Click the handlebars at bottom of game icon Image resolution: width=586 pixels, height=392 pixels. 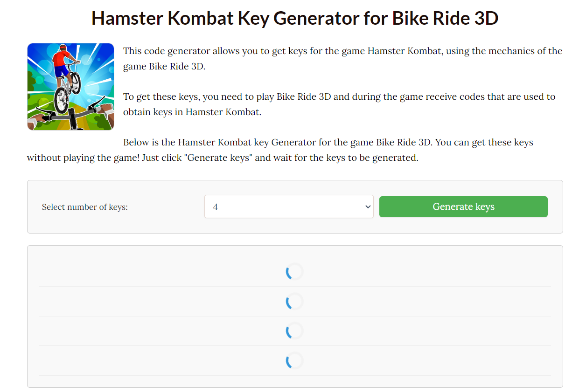pyautogui.click(x=70, y=114)
